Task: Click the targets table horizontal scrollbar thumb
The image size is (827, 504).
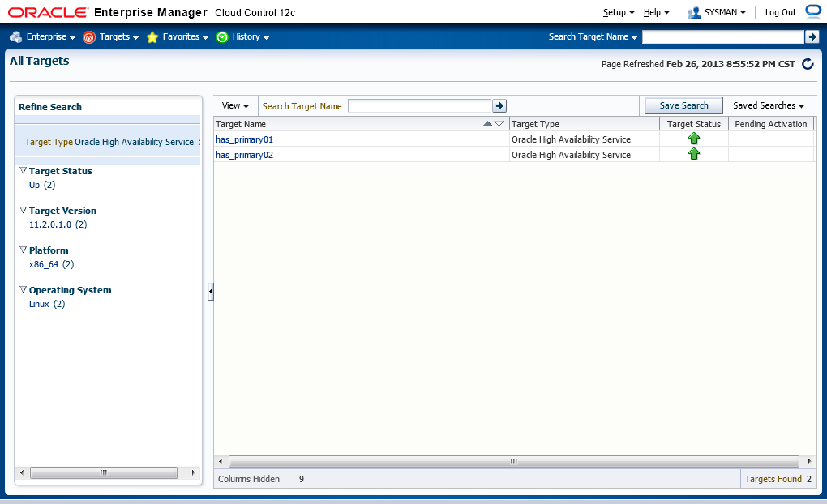Action: 514,461
